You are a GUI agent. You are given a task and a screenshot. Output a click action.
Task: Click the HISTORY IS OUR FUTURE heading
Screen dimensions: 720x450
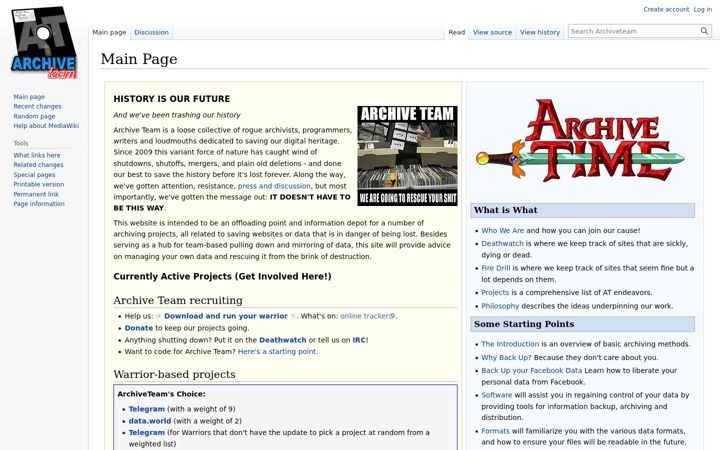[172, 99]
